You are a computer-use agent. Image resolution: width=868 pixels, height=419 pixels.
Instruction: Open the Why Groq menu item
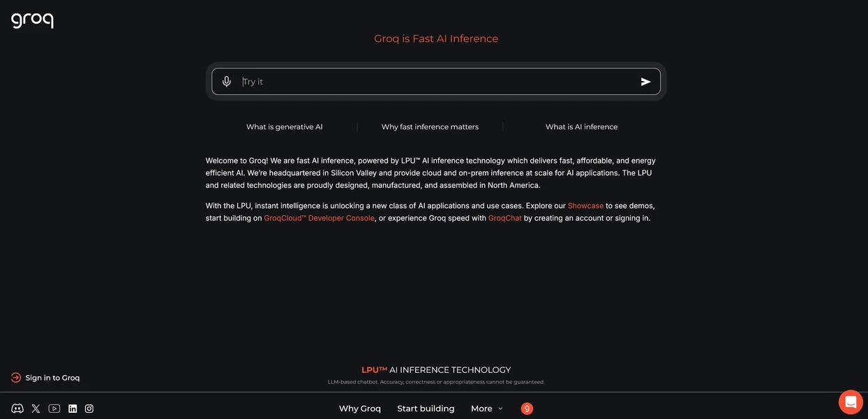(x=360, y=409)
